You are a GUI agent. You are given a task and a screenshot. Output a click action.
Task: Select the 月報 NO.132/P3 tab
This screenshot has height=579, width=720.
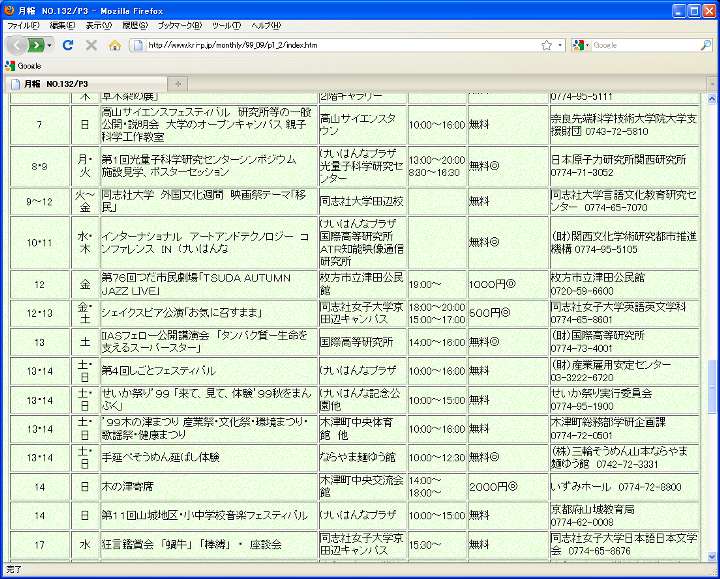click(80, 83)
